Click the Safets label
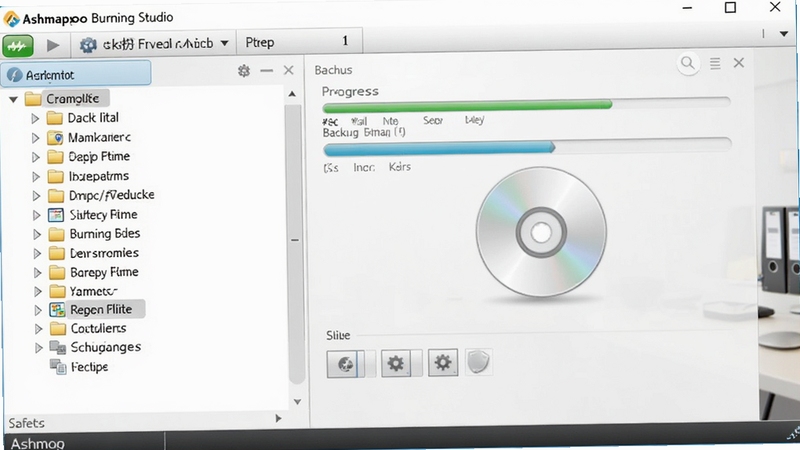This screenshot has height=450, width=800. [x=27, y=423]
